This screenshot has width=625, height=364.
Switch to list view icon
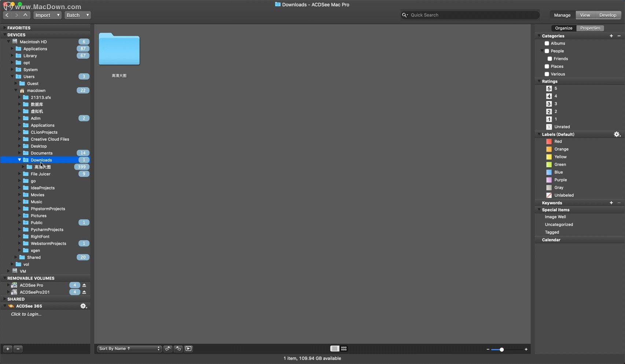(334, 349)
